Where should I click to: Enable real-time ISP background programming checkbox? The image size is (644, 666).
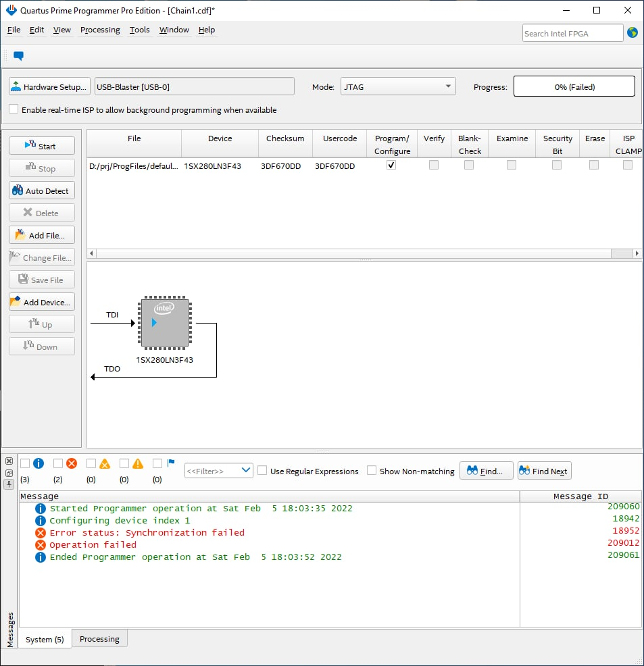tap(14, 109)
